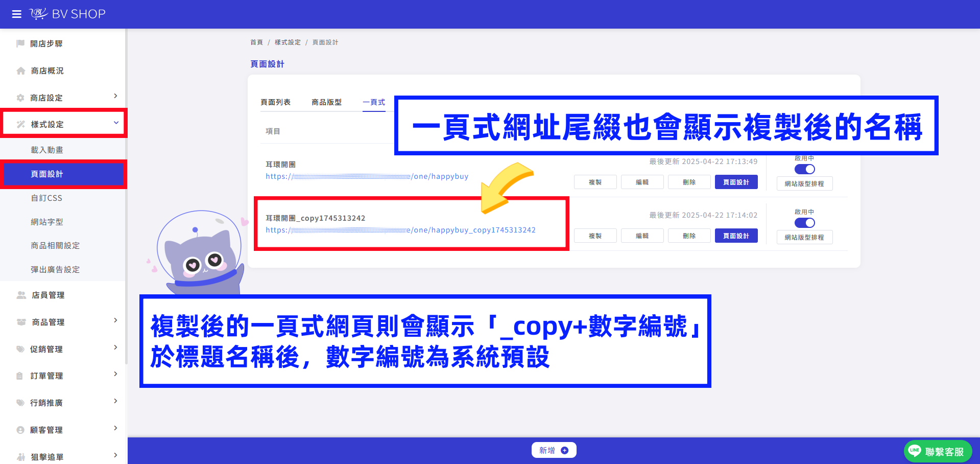Select the 一頁式 tab
980x464 pixels.
374,102
